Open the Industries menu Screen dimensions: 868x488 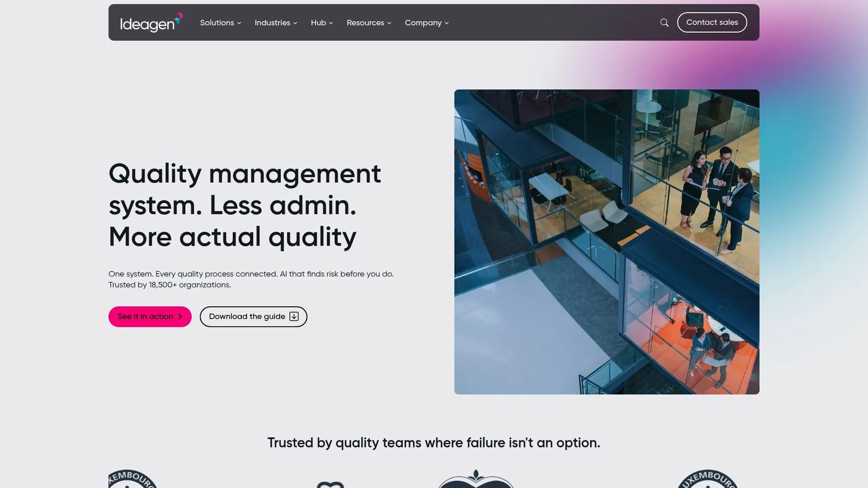click(x=276, y=23)
